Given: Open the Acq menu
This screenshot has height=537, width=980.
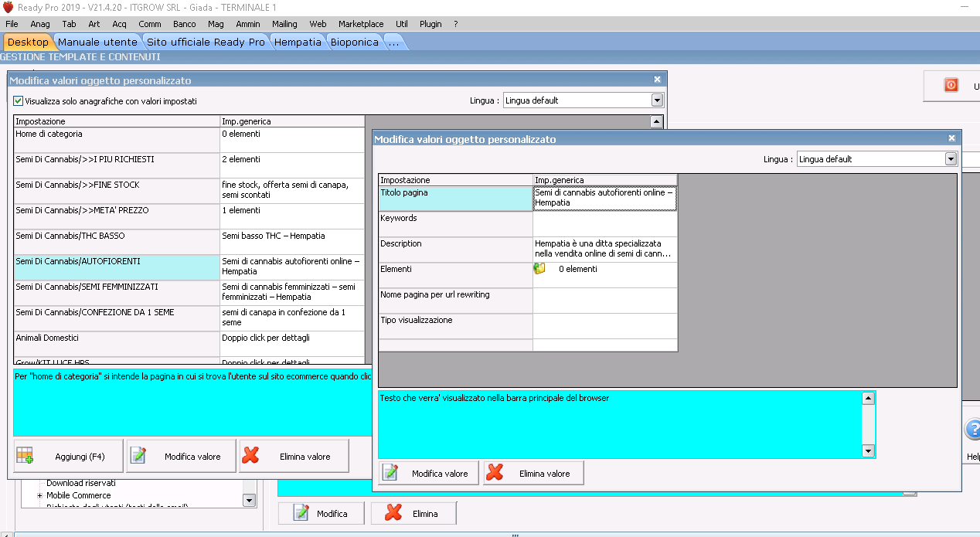Looking at the screenshot, I should tap(119, 24).
